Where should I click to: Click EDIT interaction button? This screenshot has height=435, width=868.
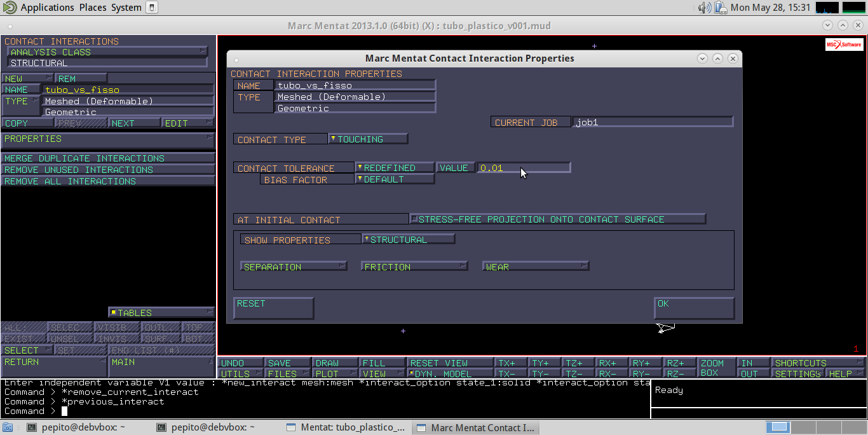pyautogui.click(x=188, y=123)
